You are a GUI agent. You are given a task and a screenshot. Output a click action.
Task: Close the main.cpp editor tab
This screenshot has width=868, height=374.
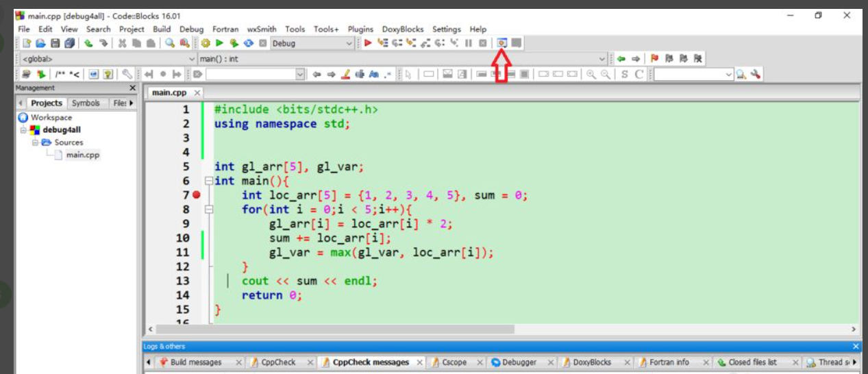click(197, 92)
